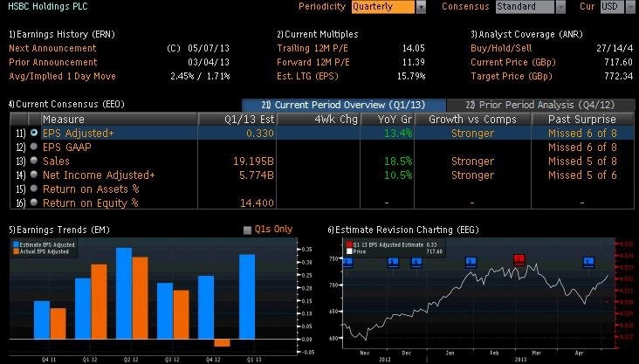Click the Est. LTG (EPS) value 15.79%

coord(411,76)
